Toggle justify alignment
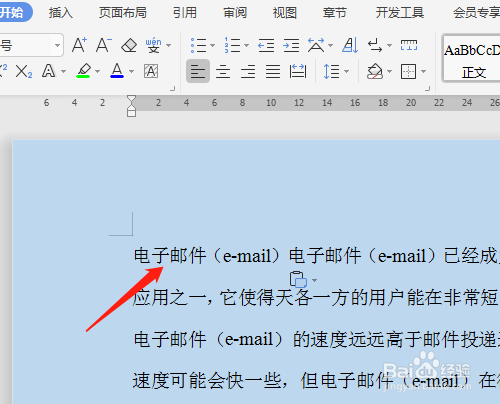This screenshot has width=500, height=404. point(273,71)
